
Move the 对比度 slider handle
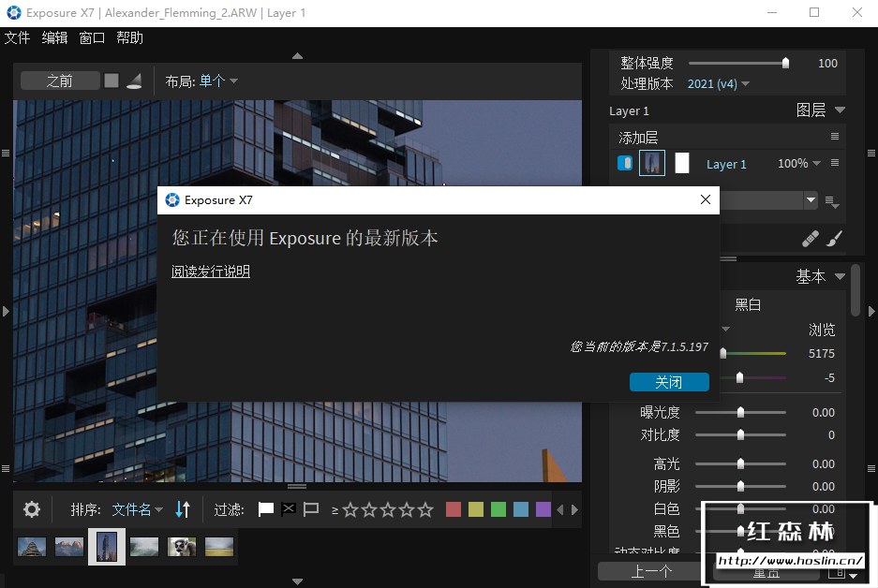coord(740,434)
